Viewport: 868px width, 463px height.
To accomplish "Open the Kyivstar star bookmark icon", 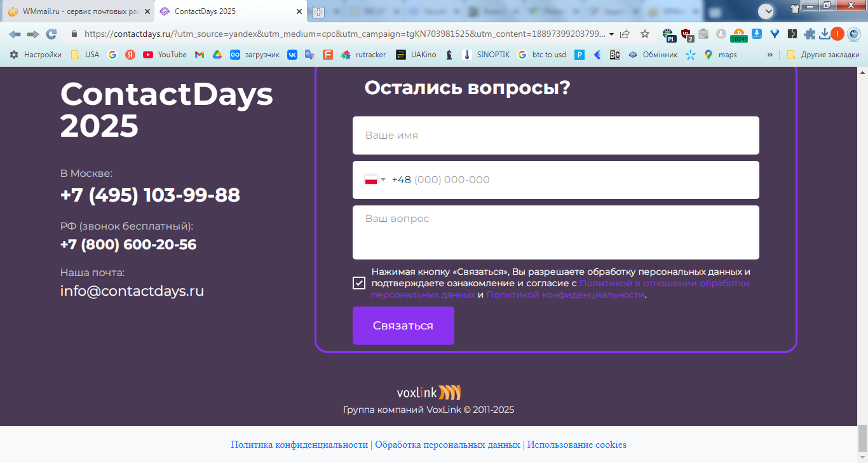I will [x=691, y=55].
